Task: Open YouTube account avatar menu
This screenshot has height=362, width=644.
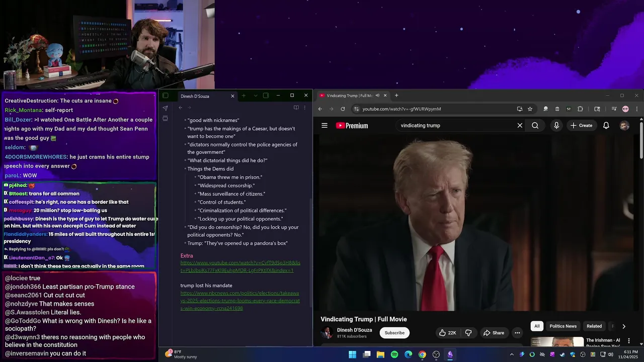Action: pos(624,126)
